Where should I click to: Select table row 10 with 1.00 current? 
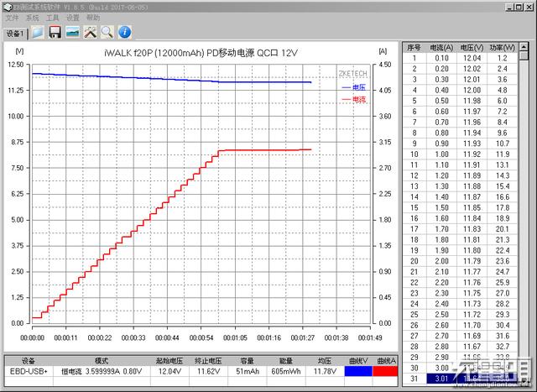[461, 154]
